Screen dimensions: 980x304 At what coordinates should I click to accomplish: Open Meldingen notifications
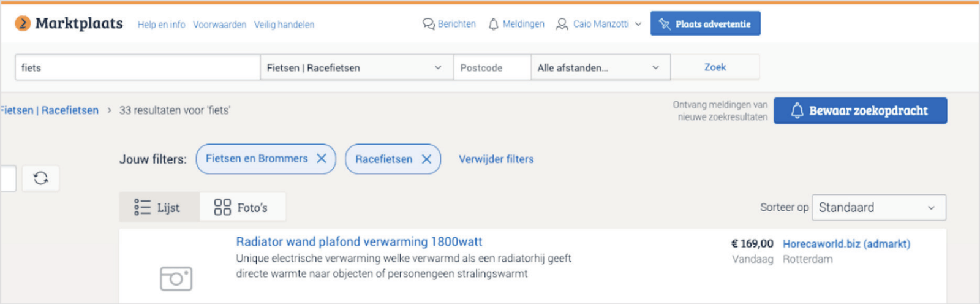[516, 24]
